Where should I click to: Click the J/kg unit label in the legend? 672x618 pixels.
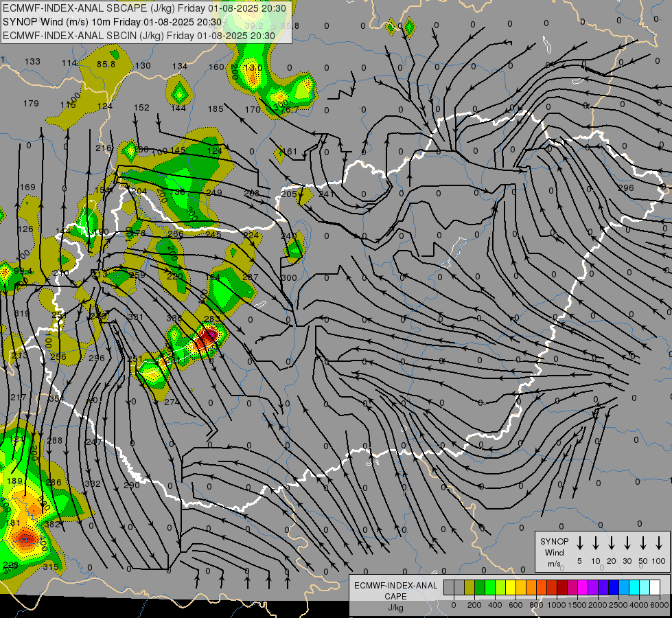click(x=395, y=608)
